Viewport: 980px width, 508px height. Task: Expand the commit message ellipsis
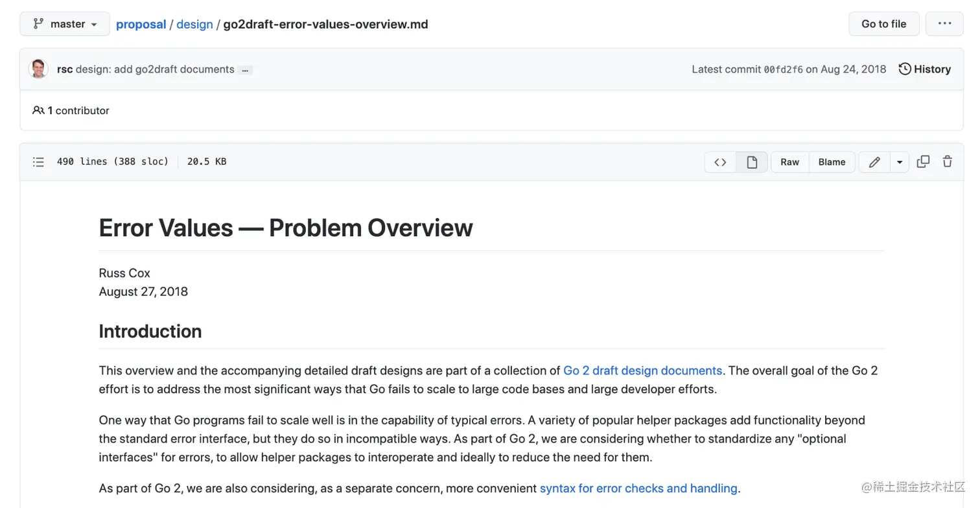click(x=245, y=70)
